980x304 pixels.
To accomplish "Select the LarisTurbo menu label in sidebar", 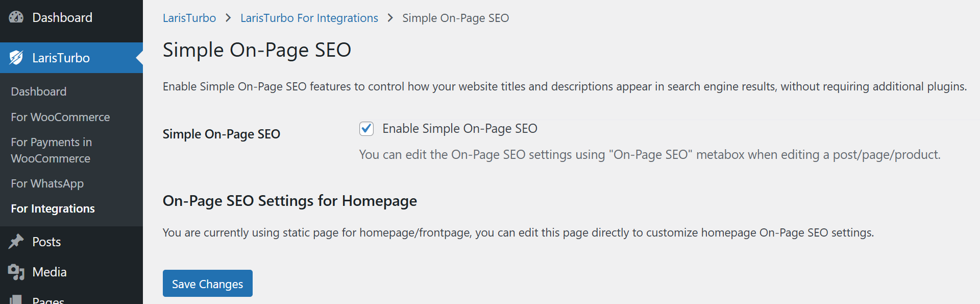I will coord(61,58).
